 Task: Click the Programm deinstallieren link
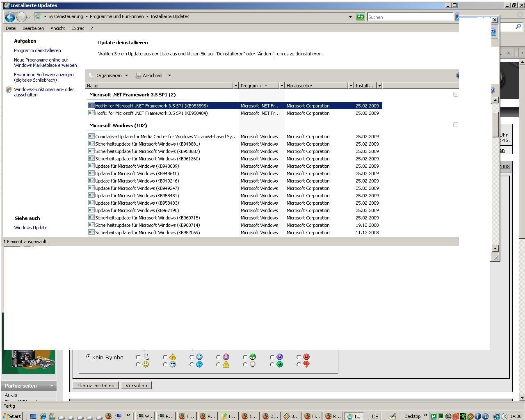click(x=37, y=50)
